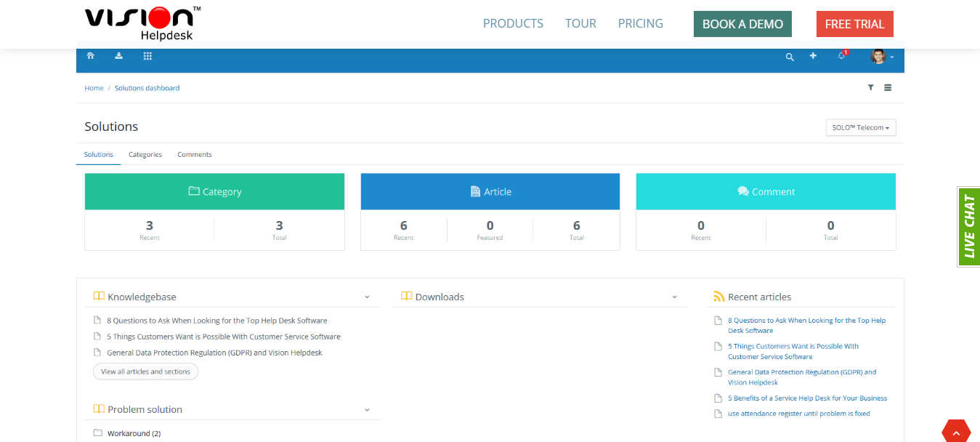Open notifications via the bell icon

(x=840, y=56)
